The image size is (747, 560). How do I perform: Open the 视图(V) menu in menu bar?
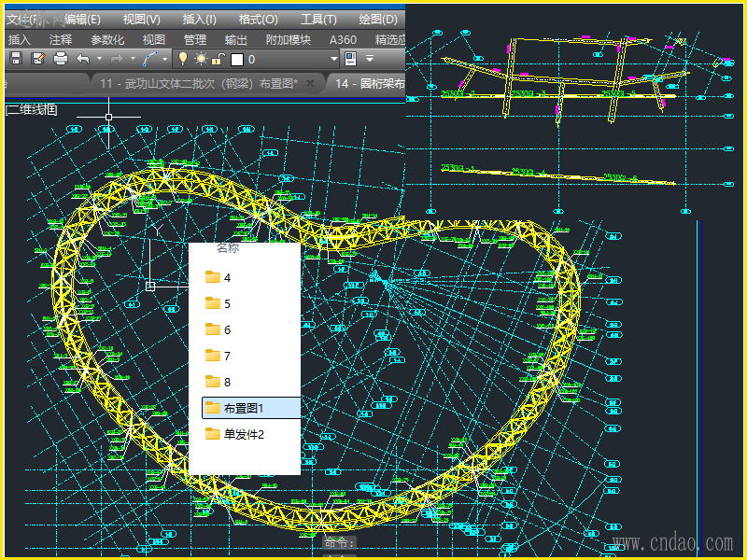[x=142, y=20]
